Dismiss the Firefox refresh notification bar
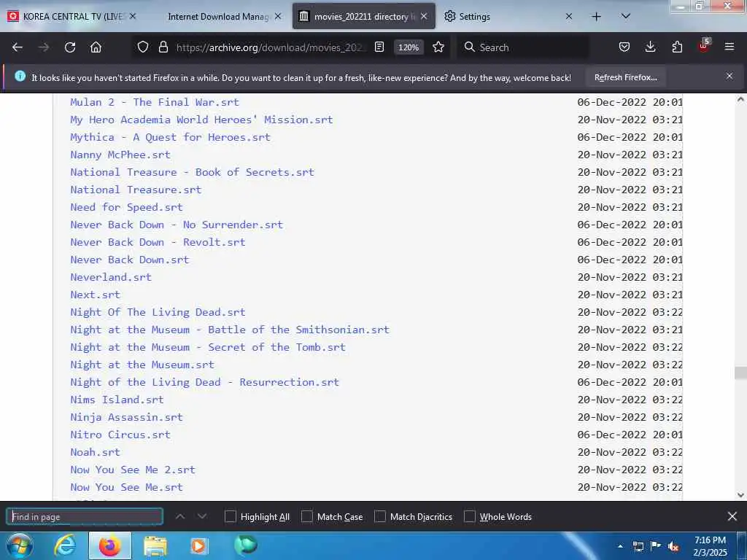The width and height of the screenshot is (747, 560). click(x=729, y=76)
